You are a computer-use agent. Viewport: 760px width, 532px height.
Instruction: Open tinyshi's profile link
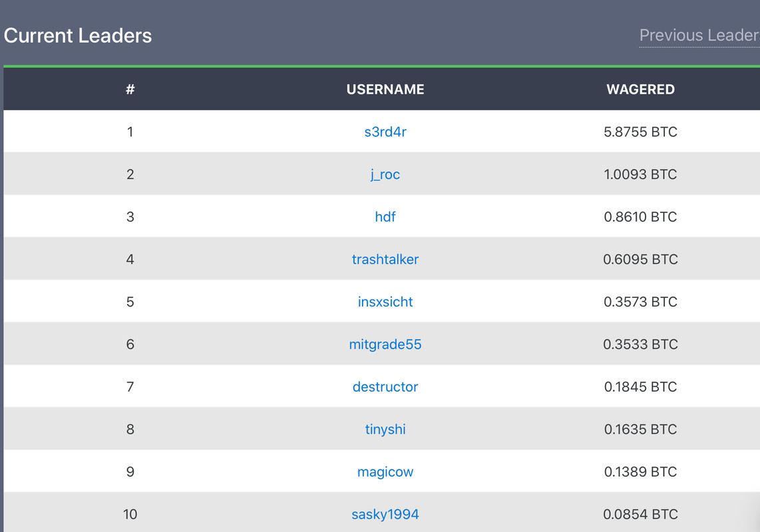(385, 430)
